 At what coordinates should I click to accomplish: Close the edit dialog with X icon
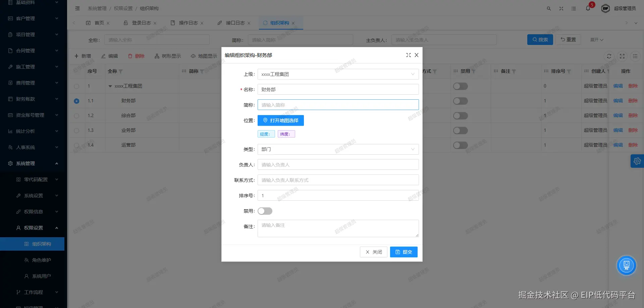tap(417, 55)
